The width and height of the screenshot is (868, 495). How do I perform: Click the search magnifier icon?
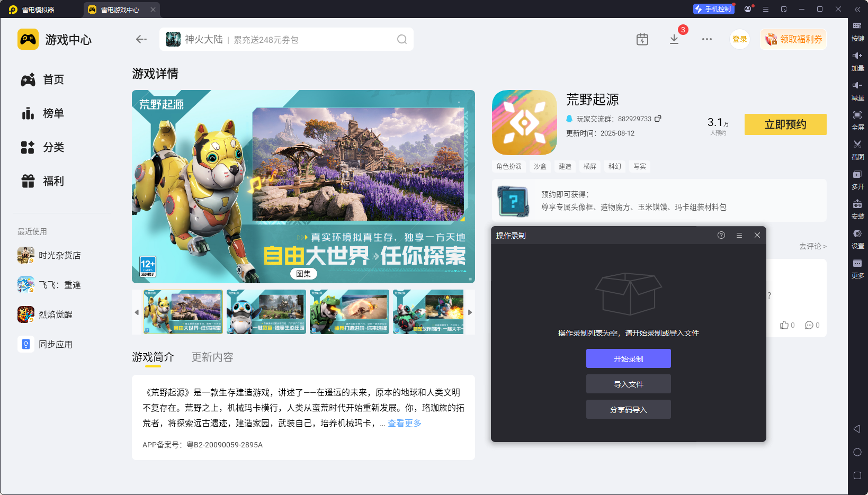tap(402, 39)
